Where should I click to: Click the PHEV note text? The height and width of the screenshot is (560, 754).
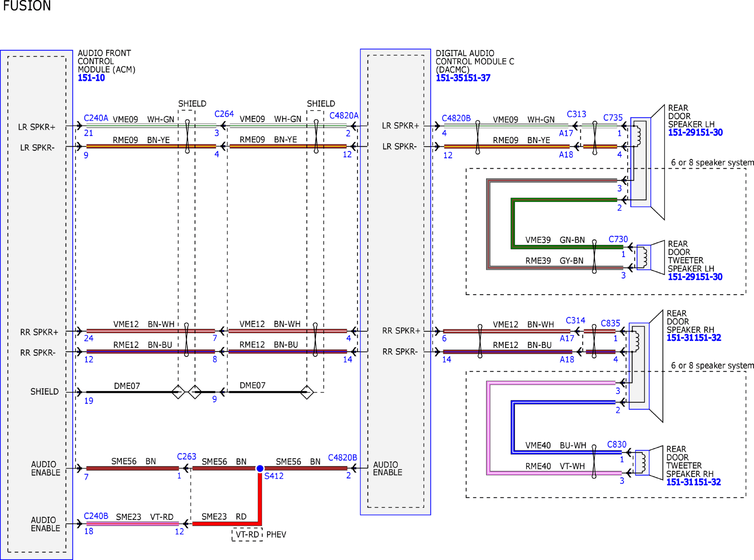[x=276, y=535]
